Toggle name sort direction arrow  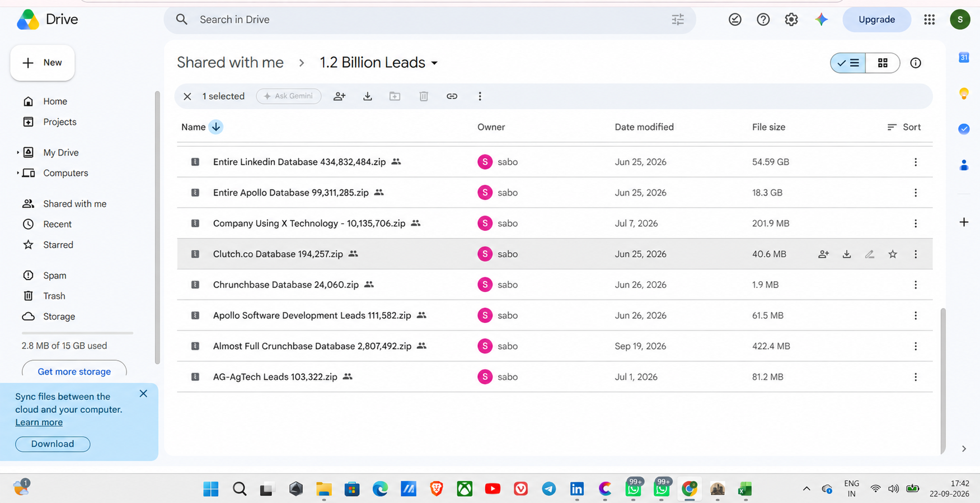pos(215,127)
